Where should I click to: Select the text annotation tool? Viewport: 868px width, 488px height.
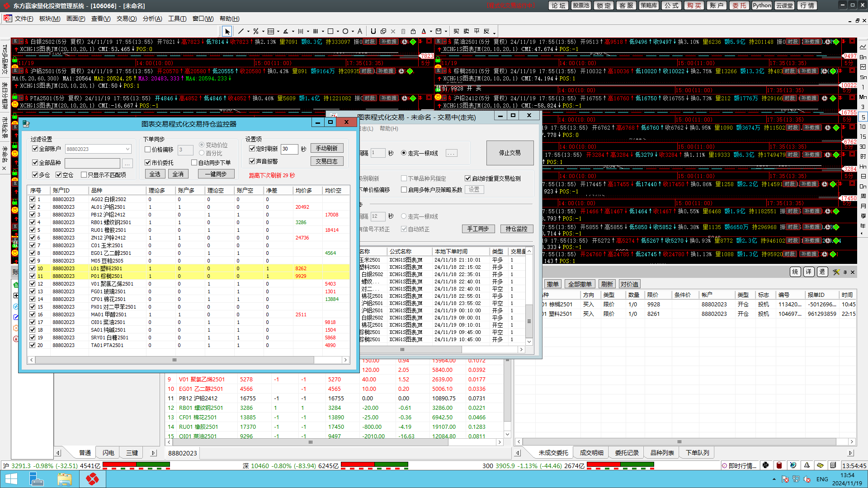coord(360,31)
